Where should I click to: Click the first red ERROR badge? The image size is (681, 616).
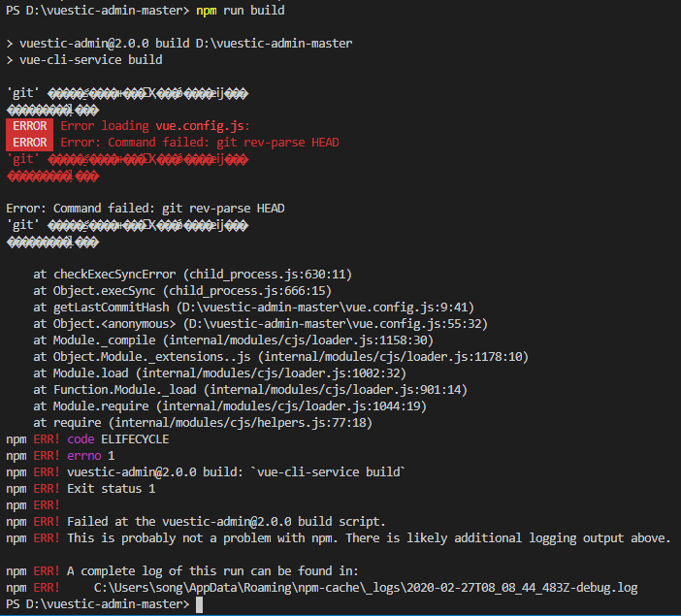point(29,126)
